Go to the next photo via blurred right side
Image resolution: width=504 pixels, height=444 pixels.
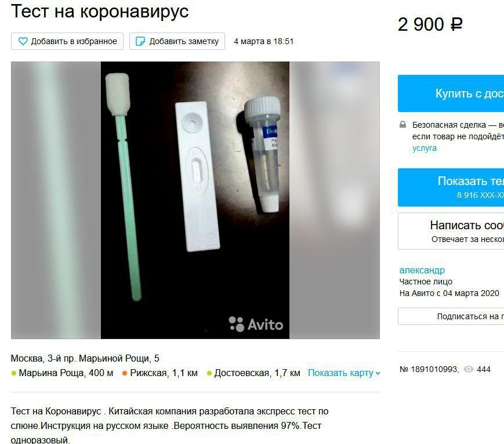pyautogui.click(x=335, y=200)
